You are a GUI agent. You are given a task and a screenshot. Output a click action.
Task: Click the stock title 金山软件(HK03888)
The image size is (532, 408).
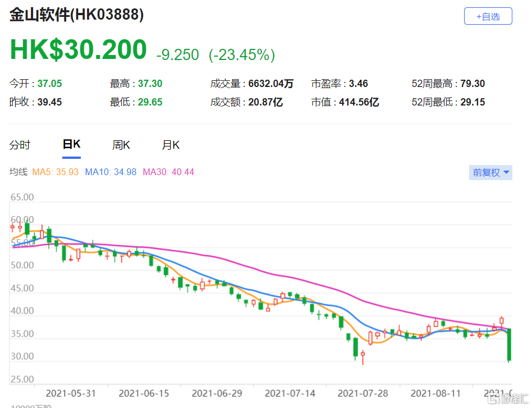(x=76, y=15)
